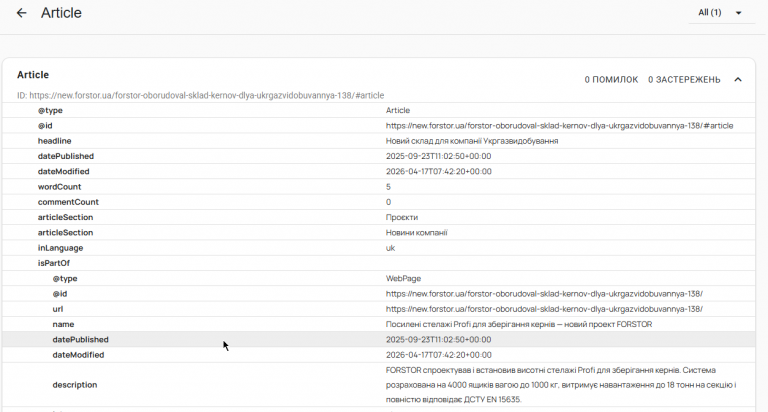Click the top-level @id URL ending in #article
Viewport: 768px width, 412px height.
click(x=559, y=125)
